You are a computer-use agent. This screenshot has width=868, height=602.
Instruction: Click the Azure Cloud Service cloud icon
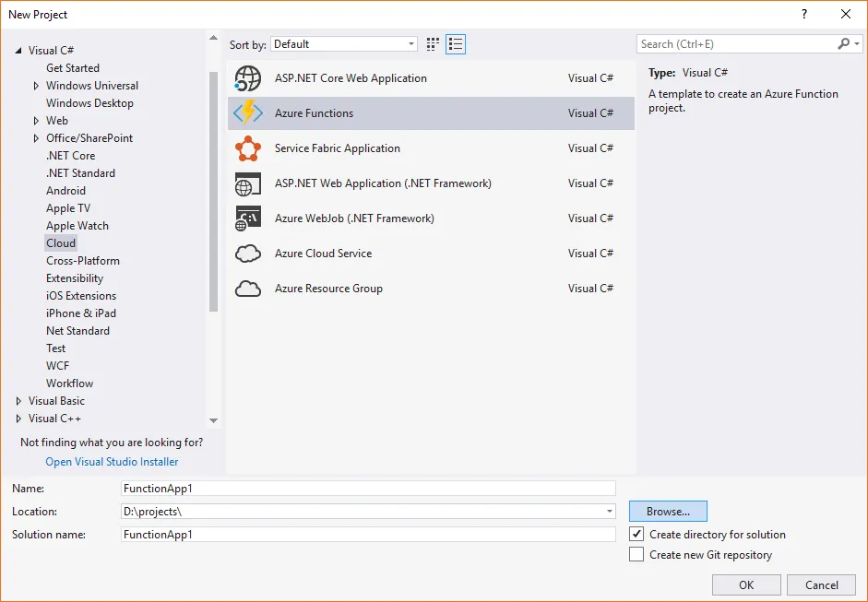[247, 253]
